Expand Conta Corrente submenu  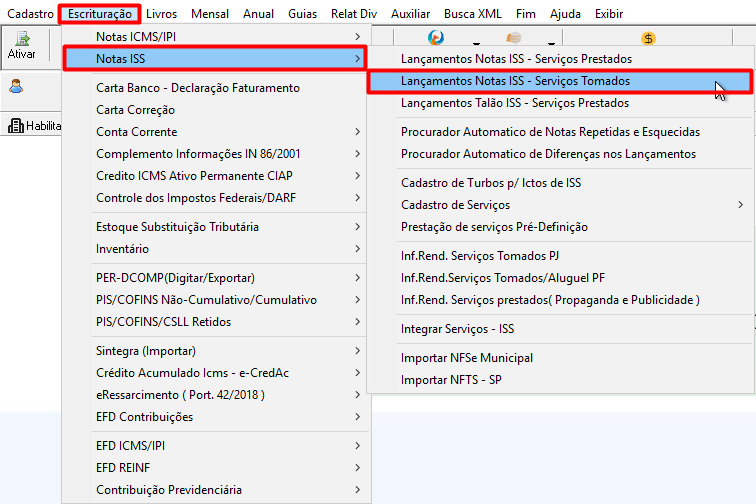[x=216, y=132]
